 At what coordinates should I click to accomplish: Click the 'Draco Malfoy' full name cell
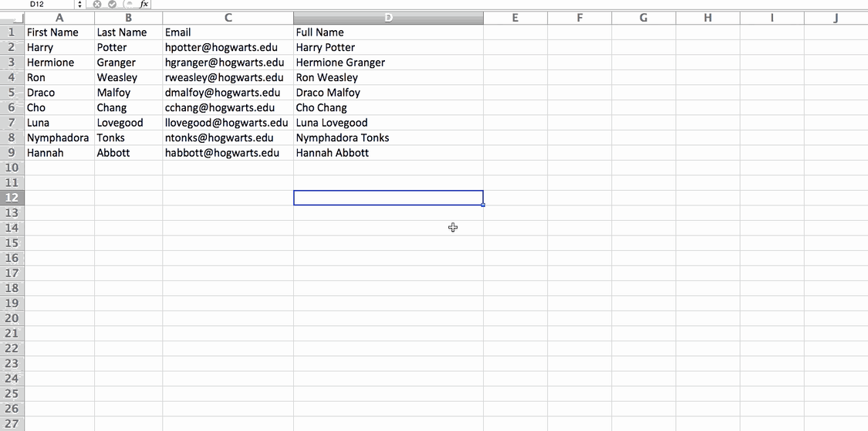click(389, 93)
